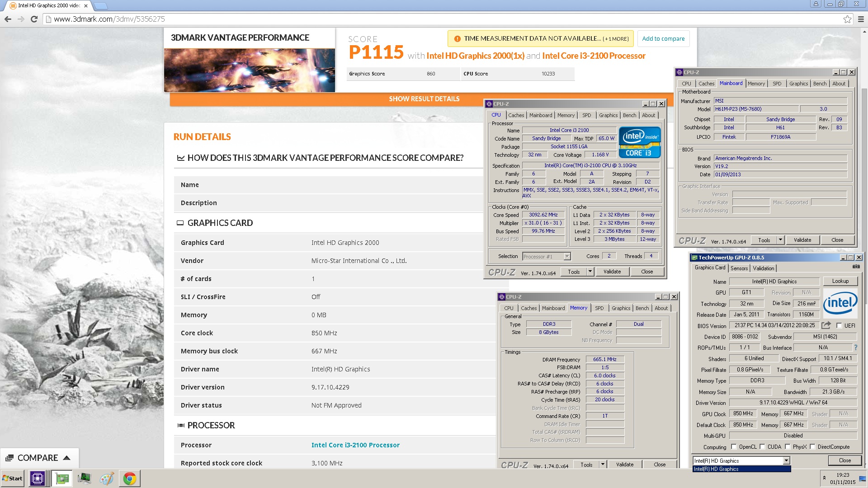This screenshot has height=488, width=868.
Task: Click the GPU-Z screenshot camera icon
Action: [x=856, y=267]
